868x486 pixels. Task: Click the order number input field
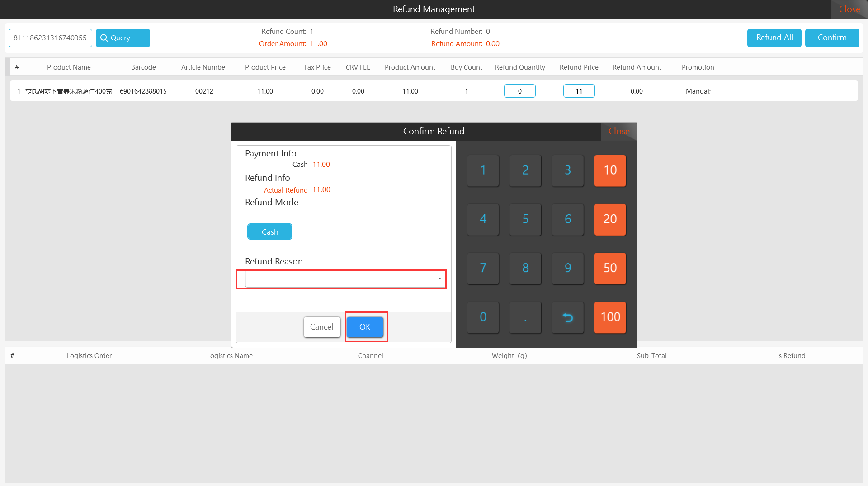tap(50, 38)
